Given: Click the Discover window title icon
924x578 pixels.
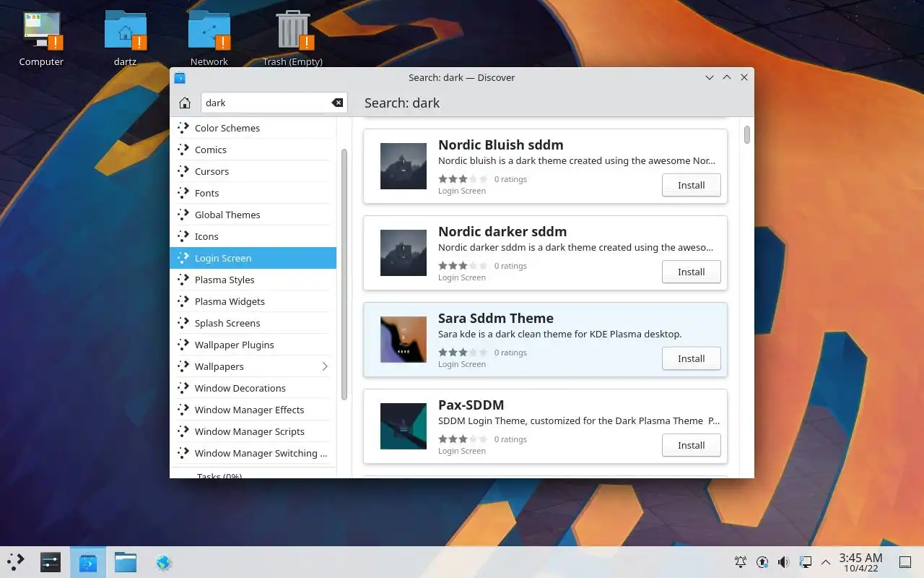Looking at the screenshot, I should pos(180,77).
